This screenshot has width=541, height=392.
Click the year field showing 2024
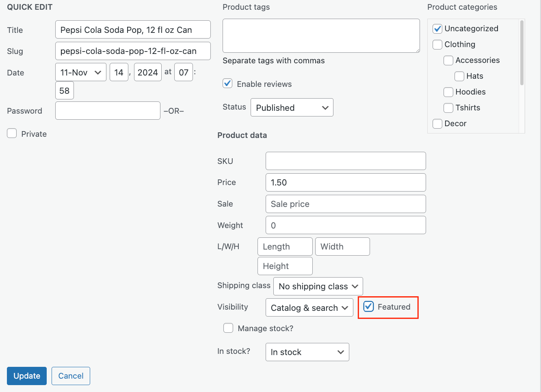[x=148, y=72]
